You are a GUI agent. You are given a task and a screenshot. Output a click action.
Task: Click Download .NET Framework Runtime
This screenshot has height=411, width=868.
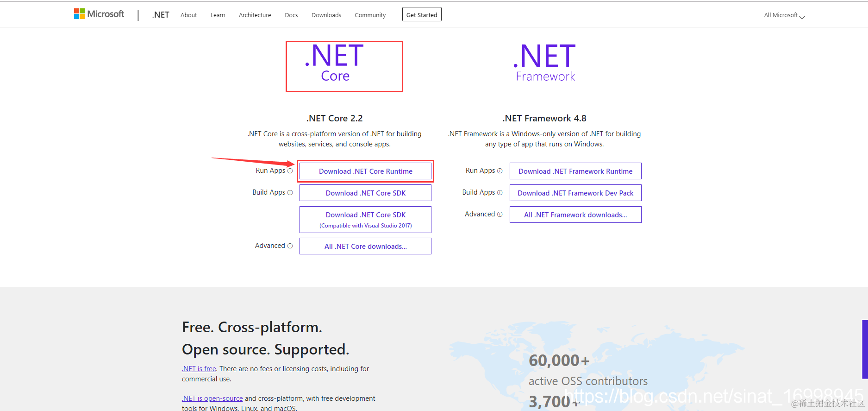[x=575, y=171]
